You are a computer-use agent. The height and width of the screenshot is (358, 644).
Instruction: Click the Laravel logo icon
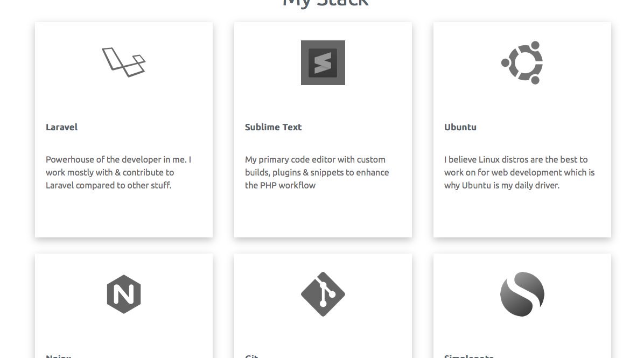pyautogui.click(x=123, y=62)
